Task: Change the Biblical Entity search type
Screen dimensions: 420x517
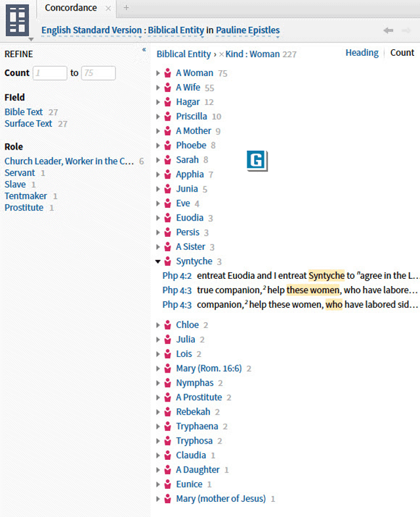Action: [176, 30]
